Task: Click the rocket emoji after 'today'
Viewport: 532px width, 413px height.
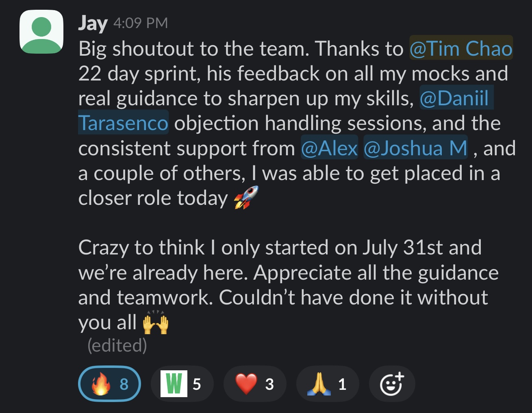Action: point(246,198)
